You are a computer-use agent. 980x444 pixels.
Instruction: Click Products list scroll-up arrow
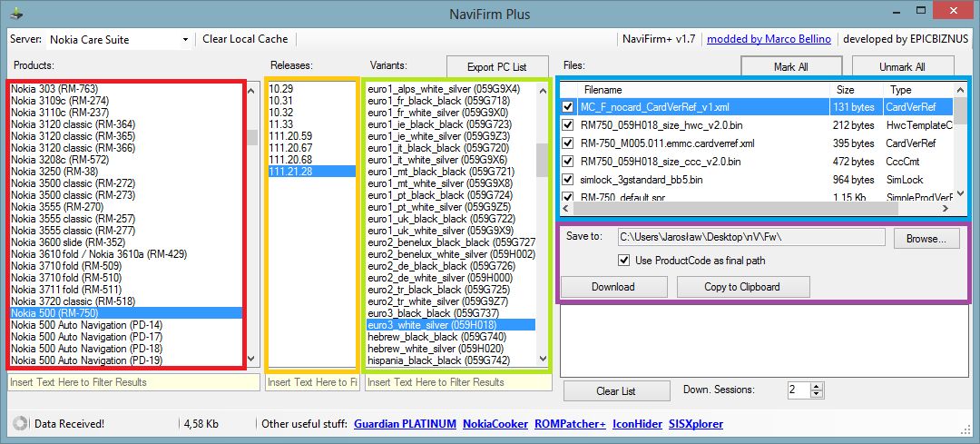tap(251, 90)
